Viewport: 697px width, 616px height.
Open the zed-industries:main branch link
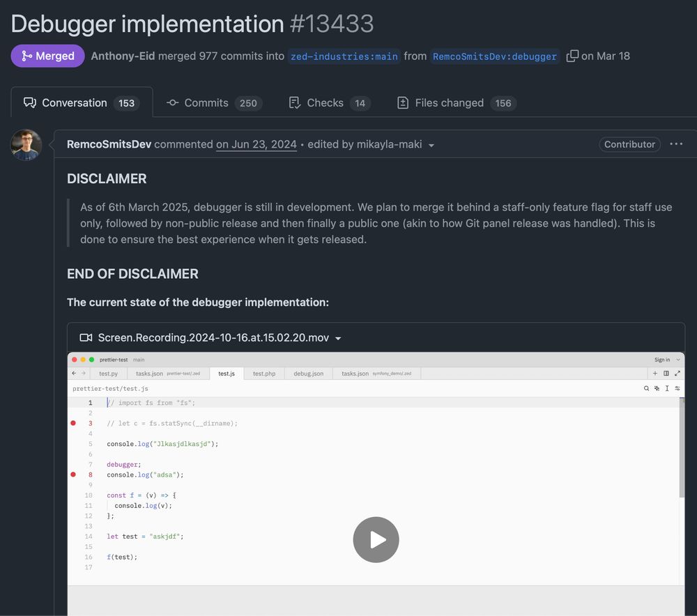coord(344,56)
